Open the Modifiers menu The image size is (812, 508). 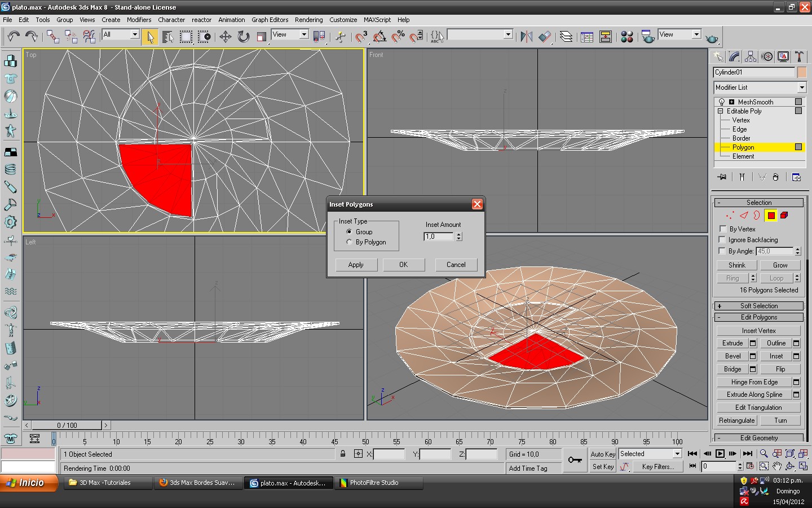pos(139,20)
